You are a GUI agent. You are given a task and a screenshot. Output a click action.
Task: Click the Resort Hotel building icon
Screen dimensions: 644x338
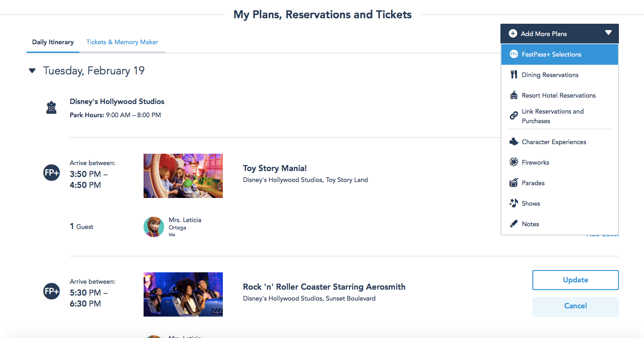tap(514, 95)
